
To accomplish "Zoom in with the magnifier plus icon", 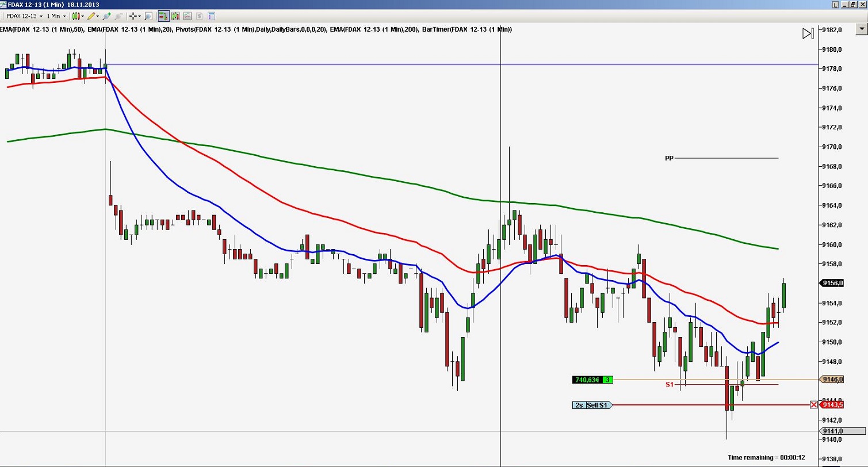I will (106, 16).
